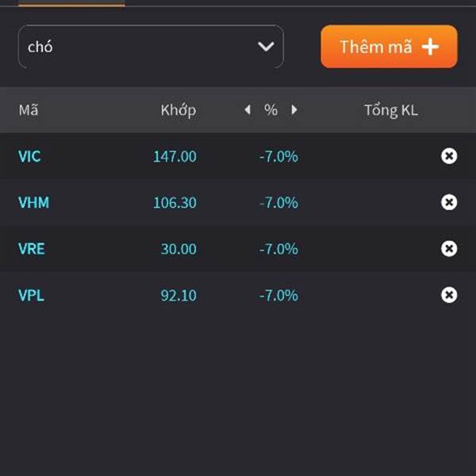This screenshot has height=476, width=476.
Task: Click VHM percent change -7.0%
Action: point(278,202)
